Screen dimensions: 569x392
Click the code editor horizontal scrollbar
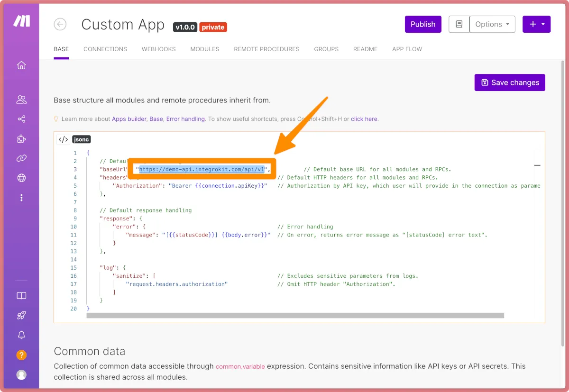point(295,315)
